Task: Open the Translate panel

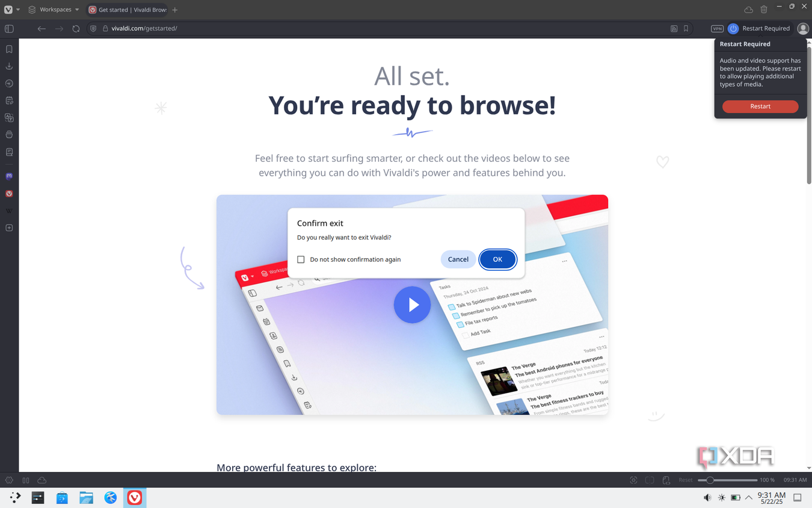Action: tap(9, 118)
